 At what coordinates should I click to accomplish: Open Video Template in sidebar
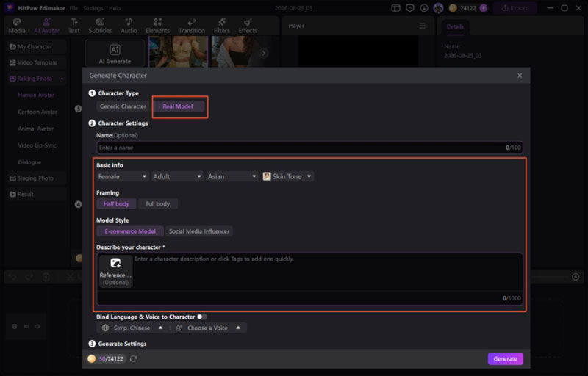[x=36, y=62]
